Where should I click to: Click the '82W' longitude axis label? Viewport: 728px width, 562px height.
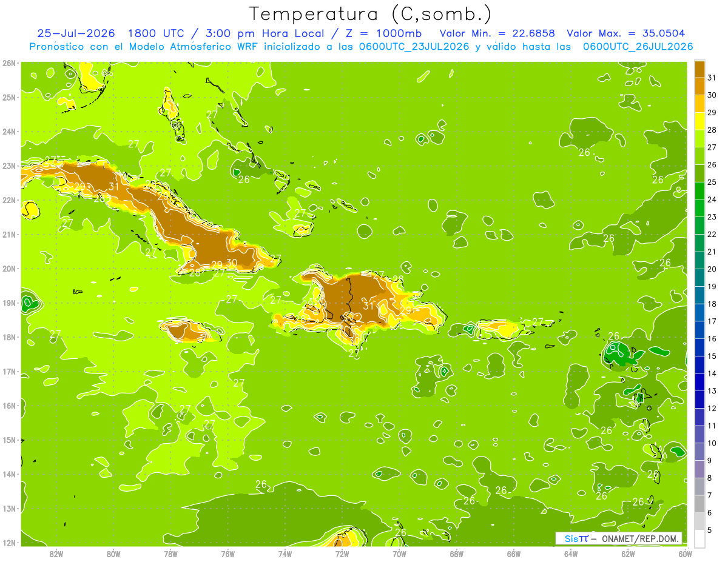(x=56, y=553)
